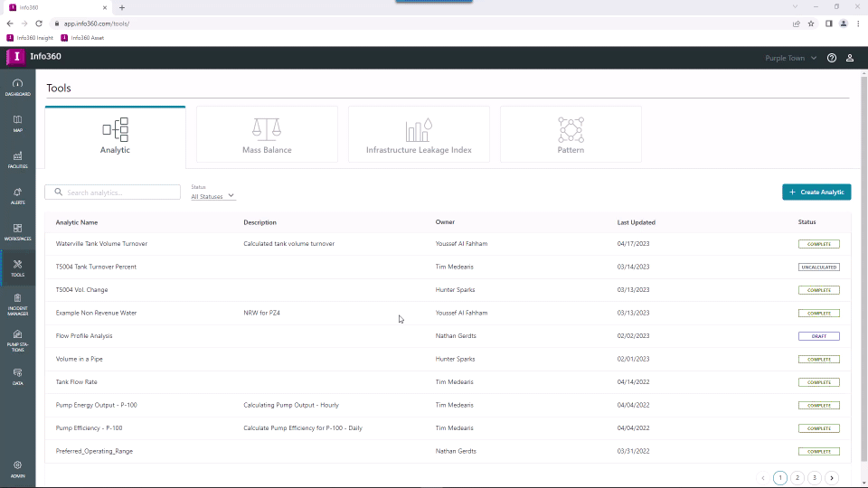Click the Description column header

[x=259, y=222]
